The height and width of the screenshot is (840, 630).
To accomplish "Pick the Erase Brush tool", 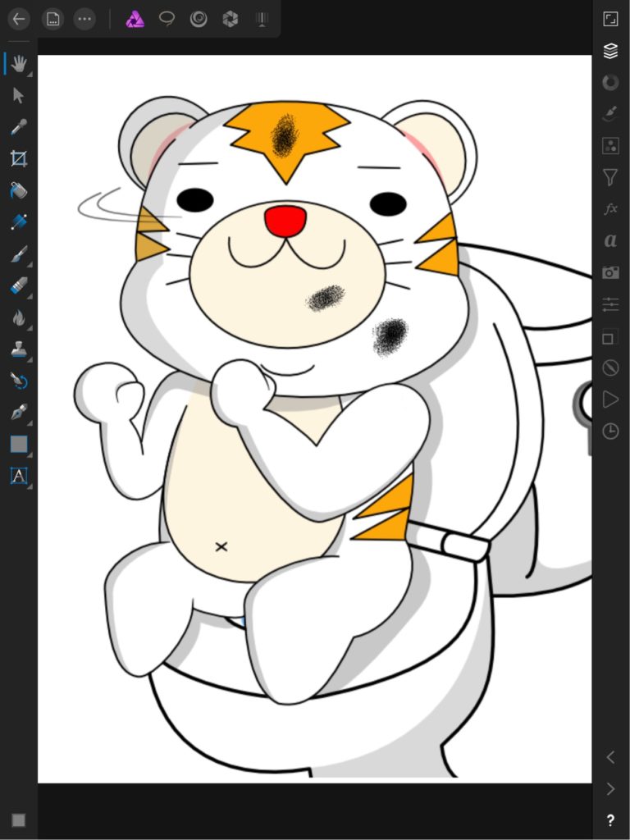I will tap(18, 285).
